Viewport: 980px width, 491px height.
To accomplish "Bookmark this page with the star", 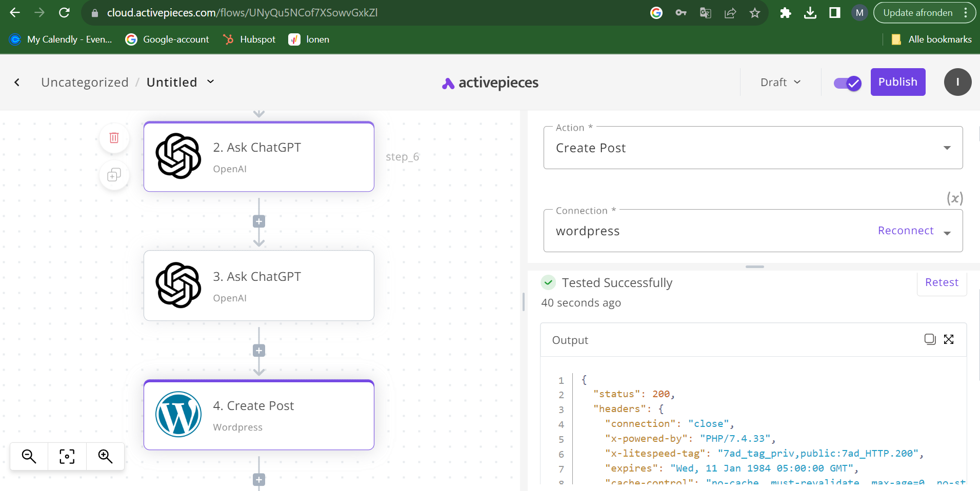I will (755, 13).
